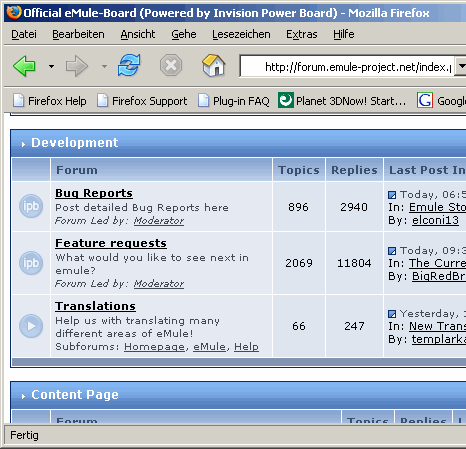Click the Firefox icon in the title bar
The height and width of the screenshot is (449, 466).
coord(14,13)
